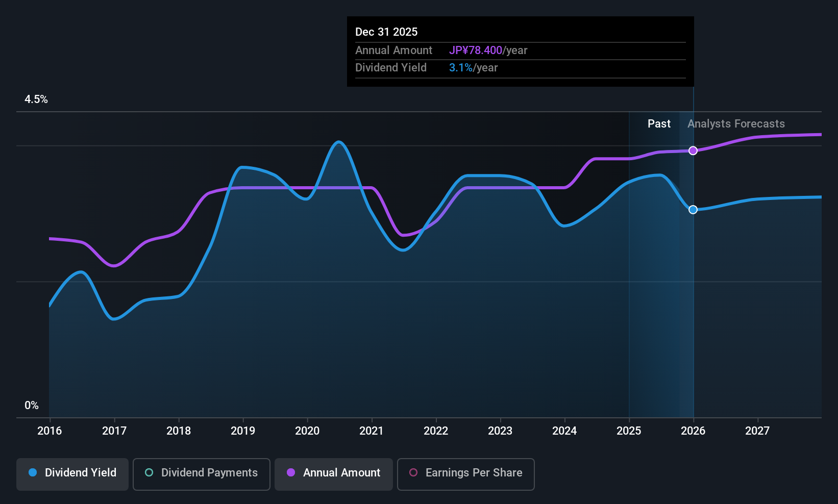Click the 2023 x-axis label

500,431
